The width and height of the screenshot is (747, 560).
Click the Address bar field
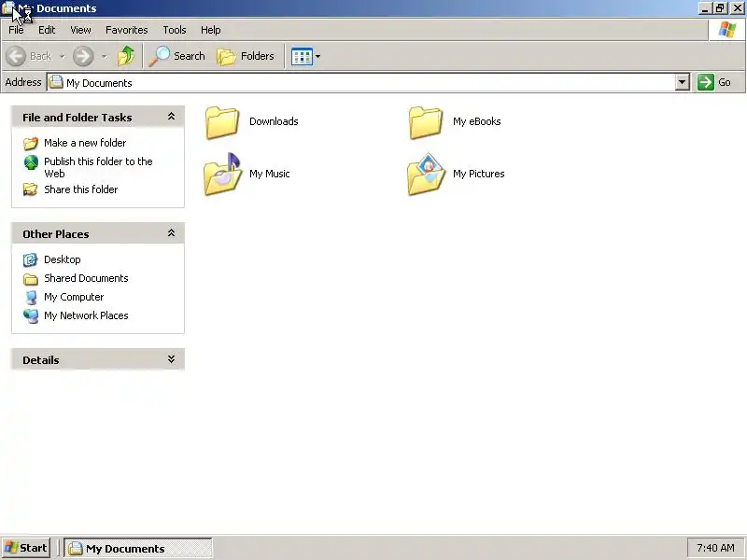point(361,82)
